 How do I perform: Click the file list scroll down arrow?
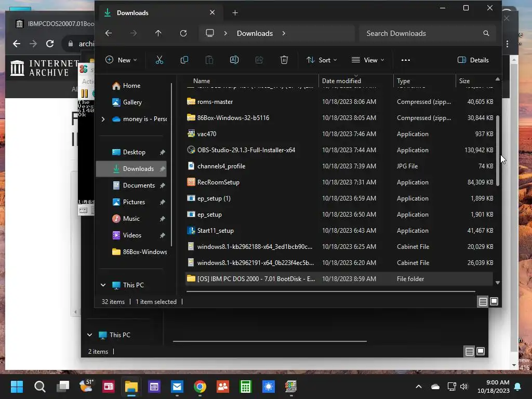point(498,283)
